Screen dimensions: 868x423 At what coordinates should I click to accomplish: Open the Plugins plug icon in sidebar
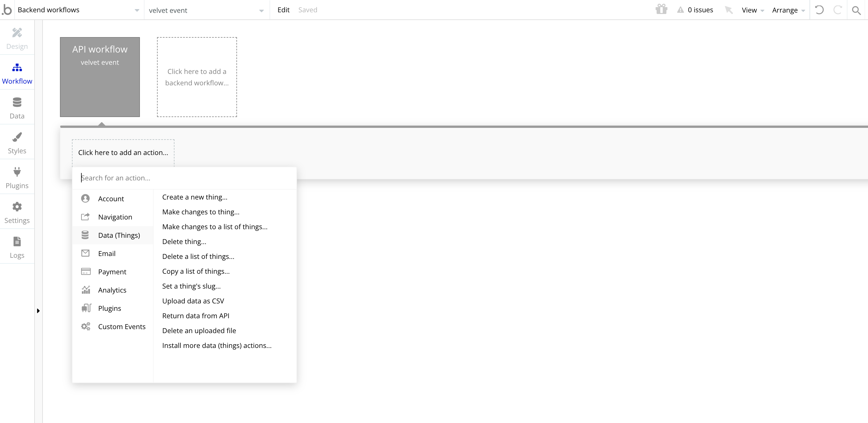17,172
